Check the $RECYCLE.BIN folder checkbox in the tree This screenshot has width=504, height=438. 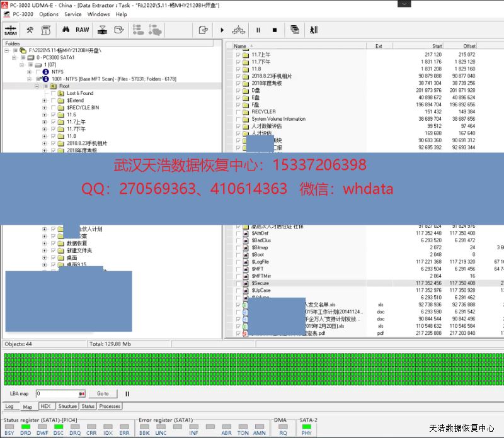coord(54,108)
